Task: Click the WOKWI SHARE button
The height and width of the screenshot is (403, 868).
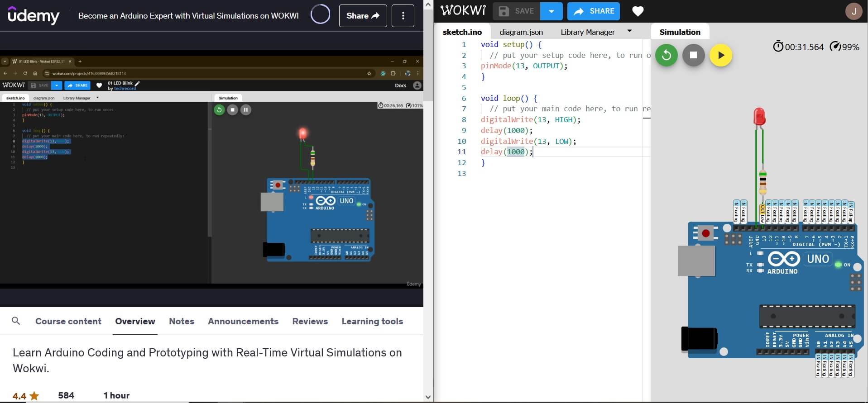Action: pos(594,11)
